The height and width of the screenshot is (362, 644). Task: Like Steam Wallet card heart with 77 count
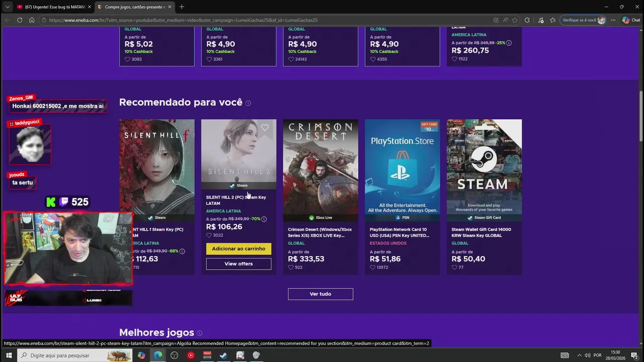click(454, 267)
